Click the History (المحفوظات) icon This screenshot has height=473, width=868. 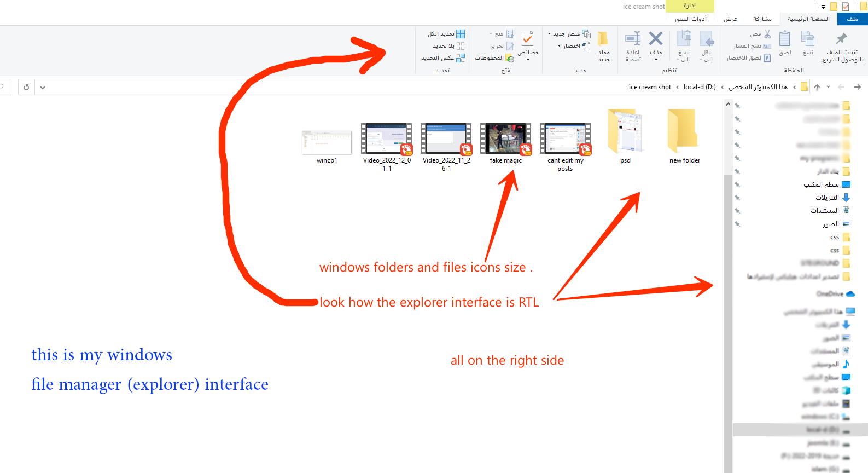509,58
